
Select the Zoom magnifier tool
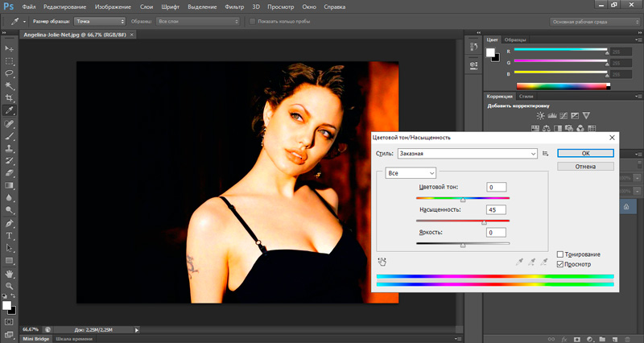[10, 285]
